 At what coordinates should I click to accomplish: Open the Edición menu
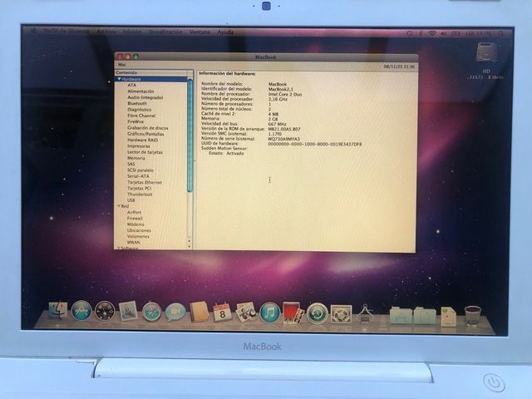(x=132, y=32)
